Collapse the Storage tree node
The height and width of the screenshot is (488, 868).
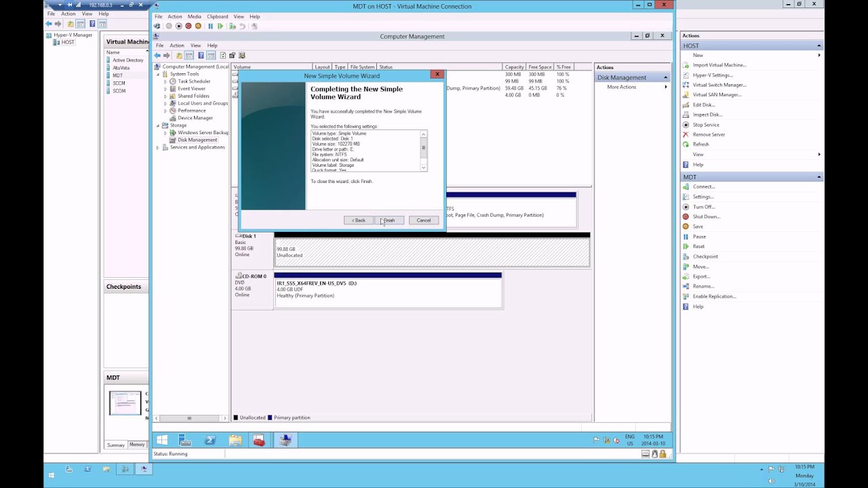click(158, 125)
